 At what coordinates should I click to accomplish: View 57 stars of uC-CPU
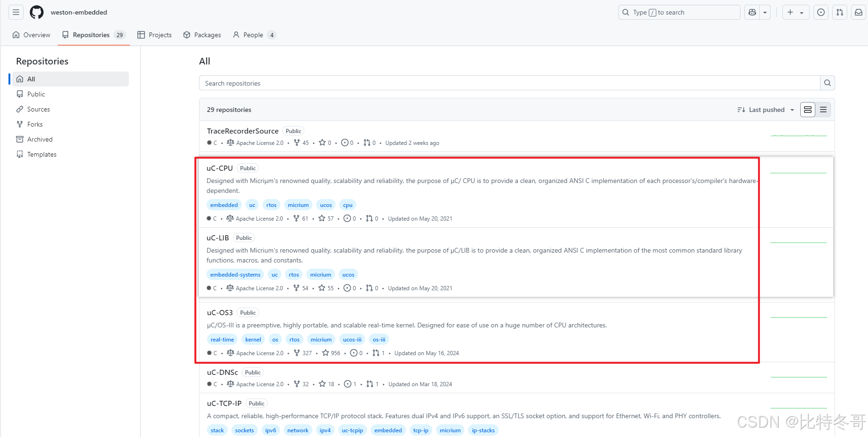coord(326,218)
